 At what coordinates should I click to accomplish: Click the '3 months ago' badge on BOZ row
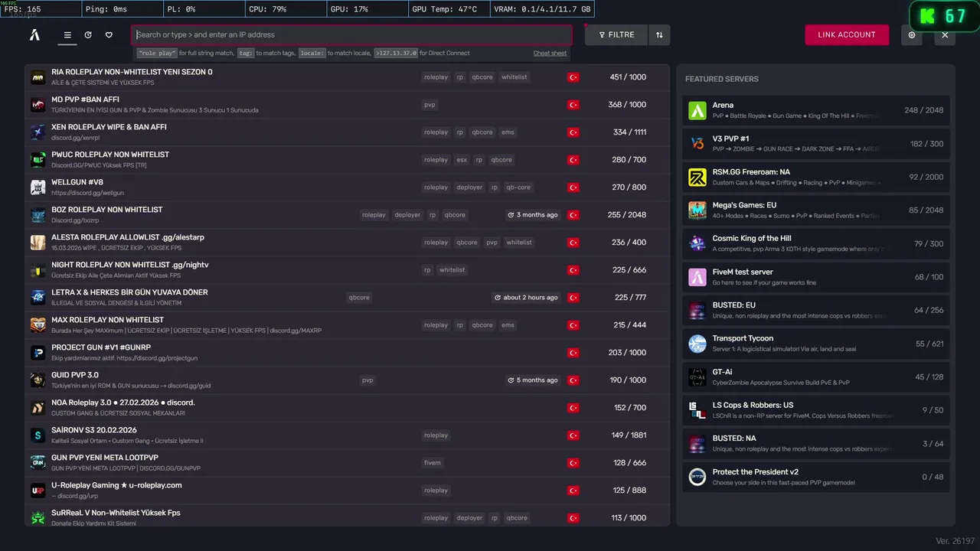533,215
